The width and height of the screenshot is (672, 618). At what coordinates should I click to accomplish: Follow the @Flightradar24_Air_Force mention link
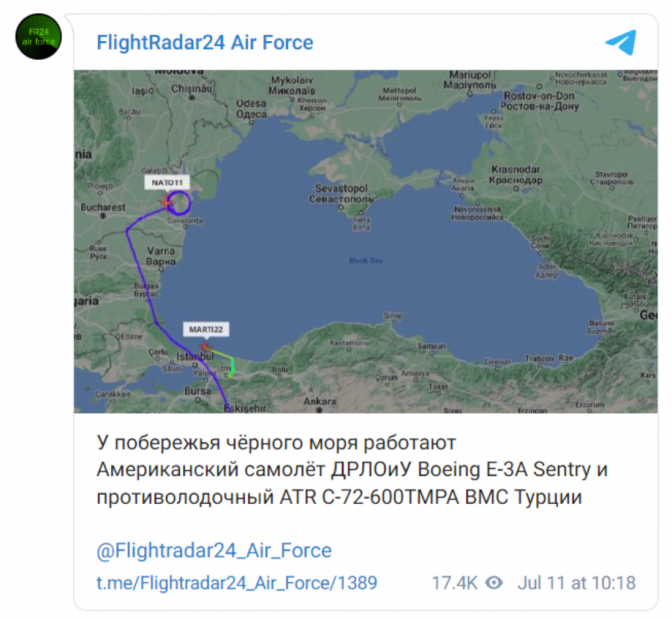(214, 551)
